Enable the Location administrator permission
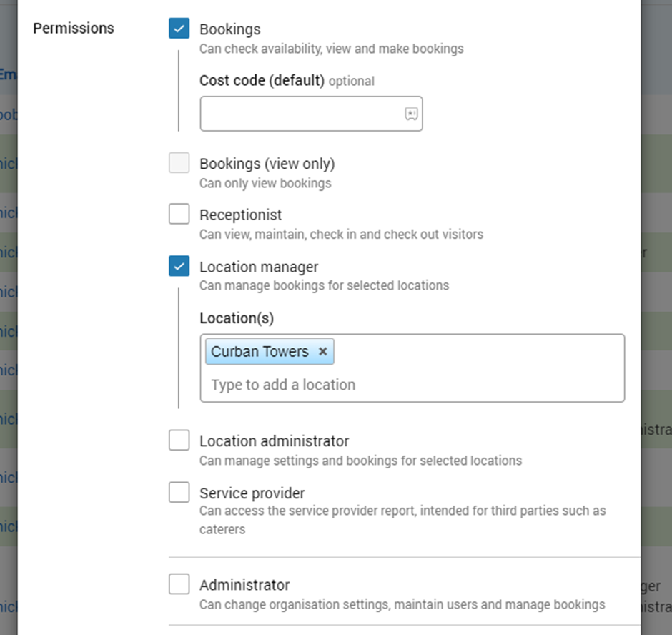The width and height of the screenshot is (672, 635). pyautogui.click(x=179, y=440)
